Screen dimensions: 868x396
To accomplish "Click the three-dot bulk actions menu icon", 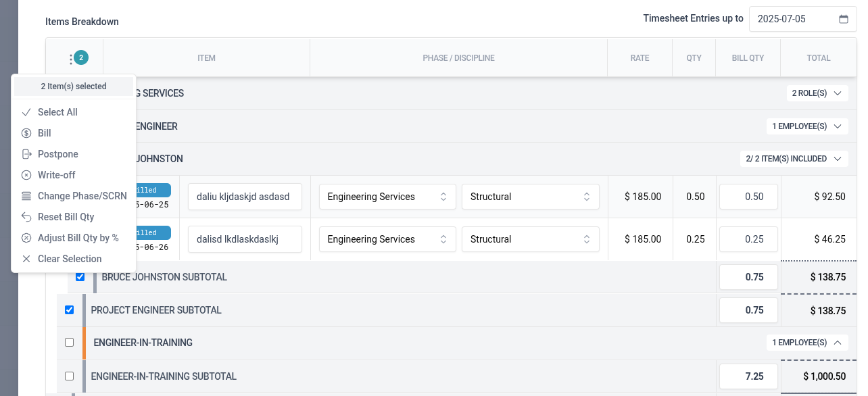I will click(x=71, y=59).
